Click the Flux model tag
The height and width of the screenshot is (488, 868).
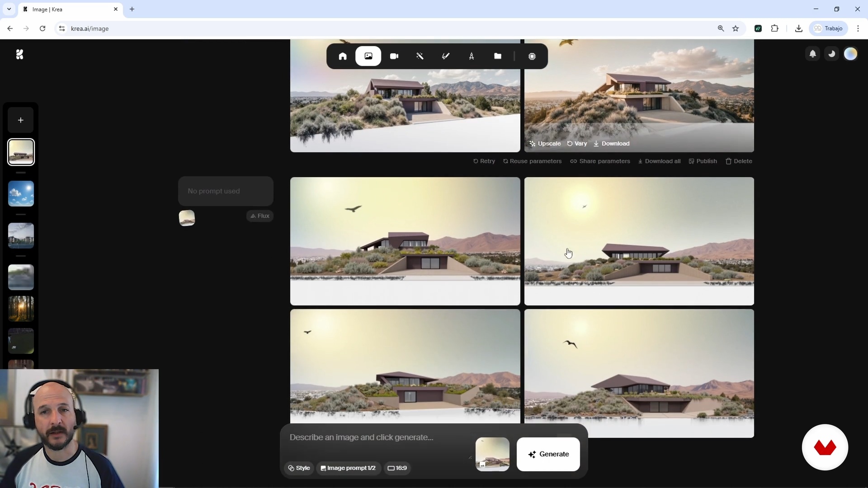[260, 216]
